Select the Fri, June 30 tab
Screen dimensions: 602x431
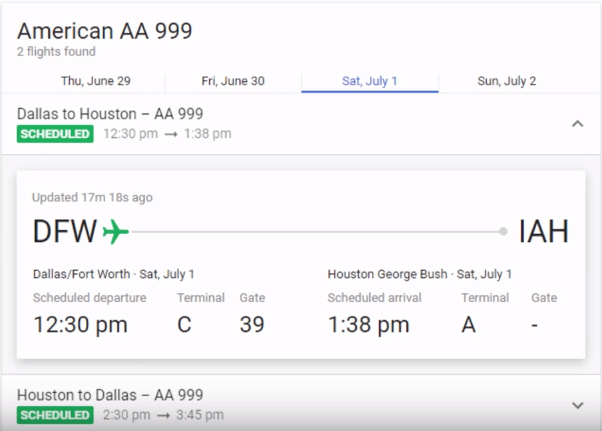pyautogui.click(x=233, y=81)
